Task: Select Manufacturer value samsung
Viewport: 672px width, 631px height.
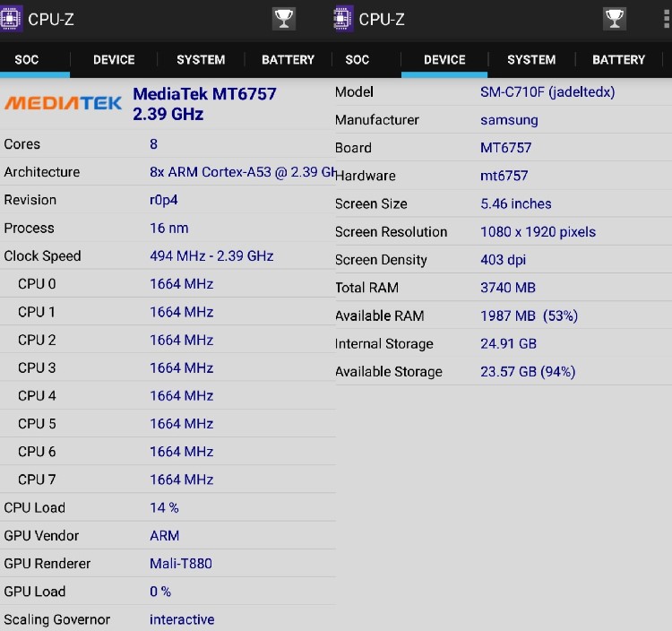Action: (509, 120)
